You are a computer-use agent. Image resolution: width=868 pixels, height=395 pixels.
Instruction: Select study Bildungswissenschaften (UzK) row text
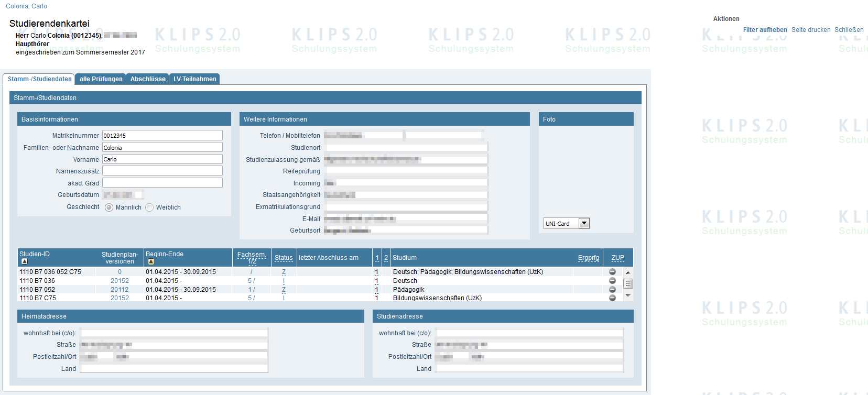[x=437, y=298]
